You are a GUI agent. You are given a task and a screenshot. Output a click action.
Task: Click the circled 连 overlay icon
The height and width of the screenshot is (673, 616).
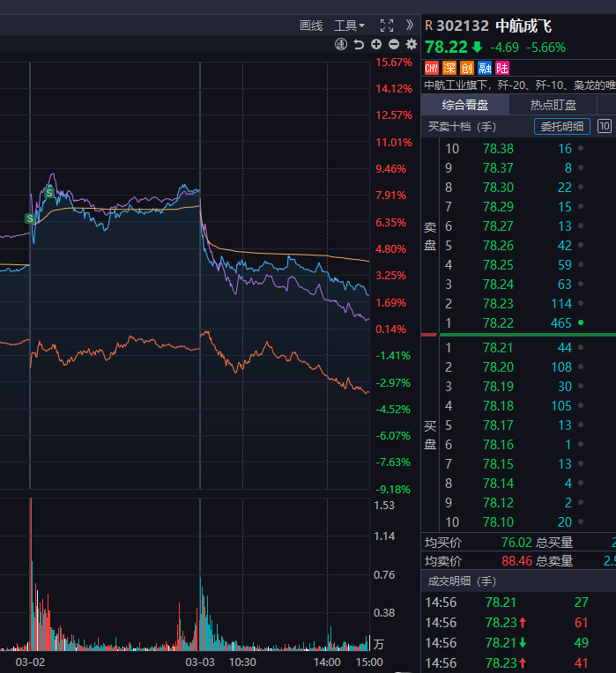pyautogui.click(x=341, y=44)
